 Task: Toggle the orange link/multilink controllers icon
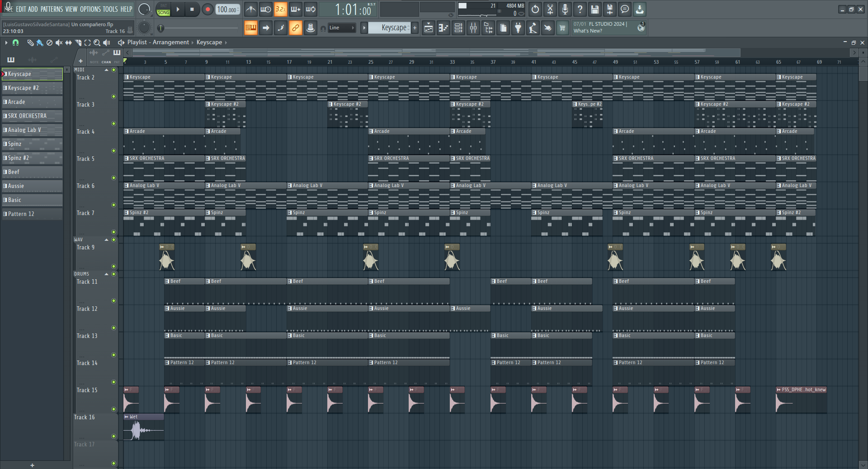[295, 28]
